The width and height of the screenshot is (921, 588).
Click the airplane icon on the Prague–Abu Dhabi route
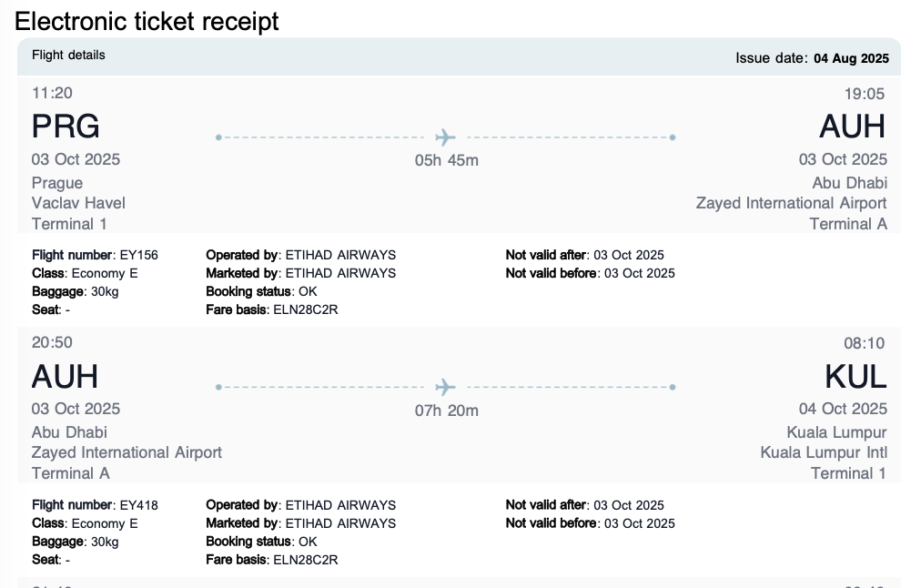point(445,137)
